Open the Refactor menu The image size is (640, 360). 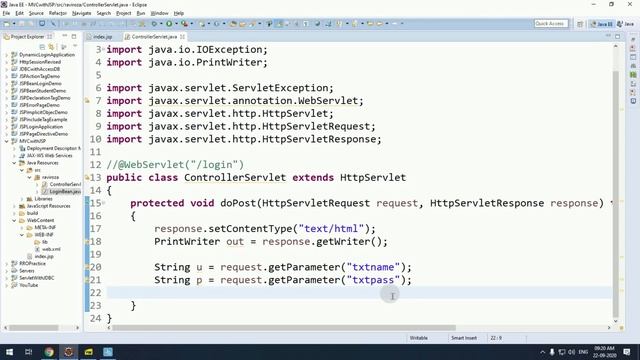pyautogui.click(x=58, y=13)
